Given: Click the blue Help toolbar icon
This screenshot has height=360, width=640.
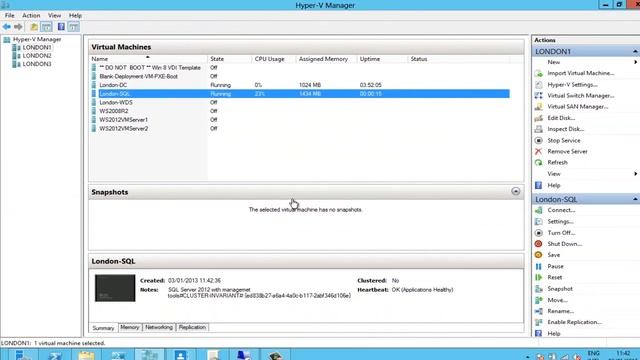Looking at the screenshot, I should coord(61,27).
